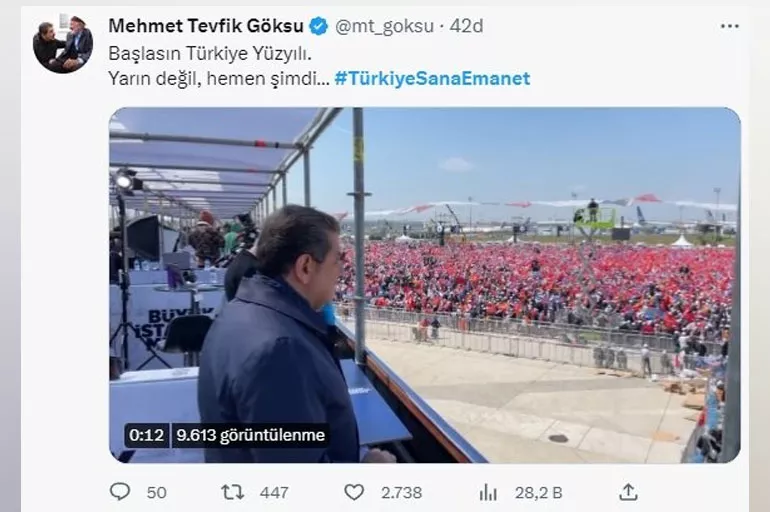Open Mehmet Tevfik Göksu profile avatar

pos(63,44)
